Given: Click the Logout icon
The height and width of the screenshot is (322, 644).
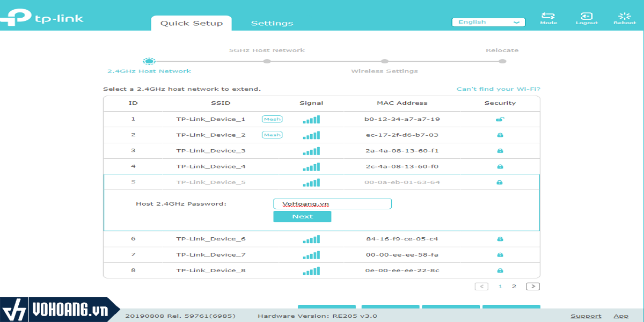Looking at the screenshot, I should (587, 16).
